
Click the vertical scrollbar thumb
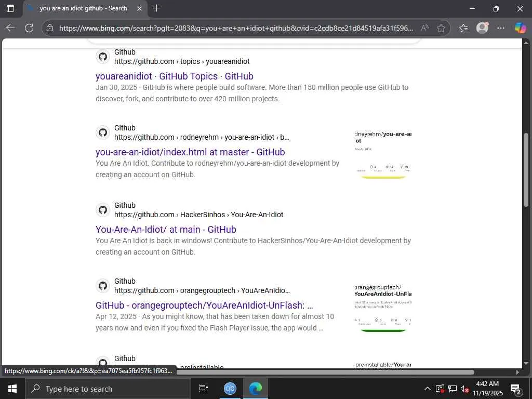(x=526, y=170)
